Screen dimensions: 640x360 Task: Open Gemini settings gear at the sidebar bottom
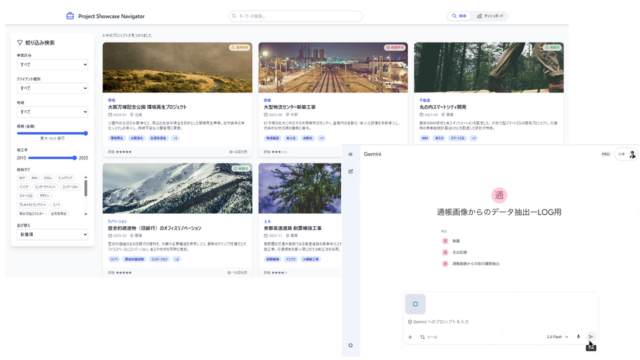350,345
